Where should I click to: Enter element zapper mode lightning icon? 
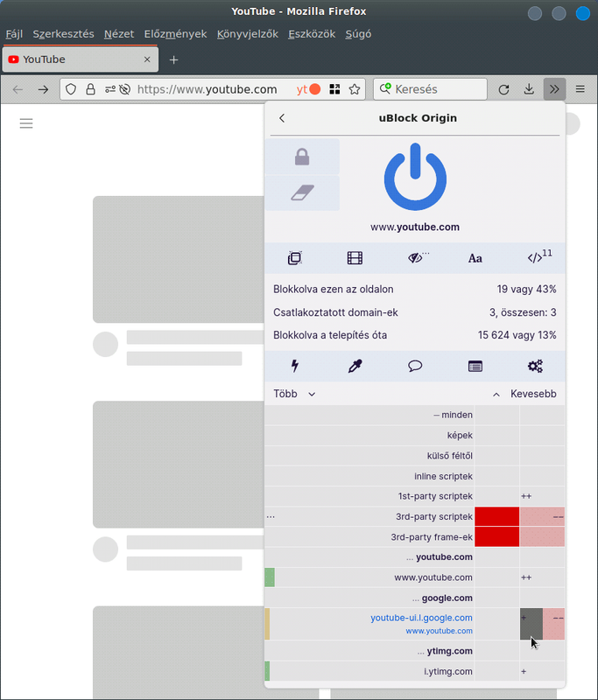click(295, 366)
